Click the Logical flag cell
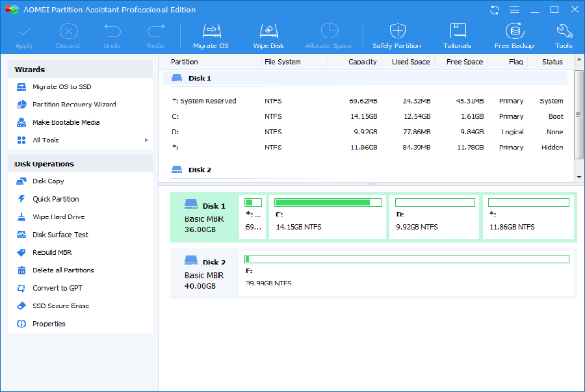This screenshot has width=585, height=392. pyautogui.click(x=513, y=132)
